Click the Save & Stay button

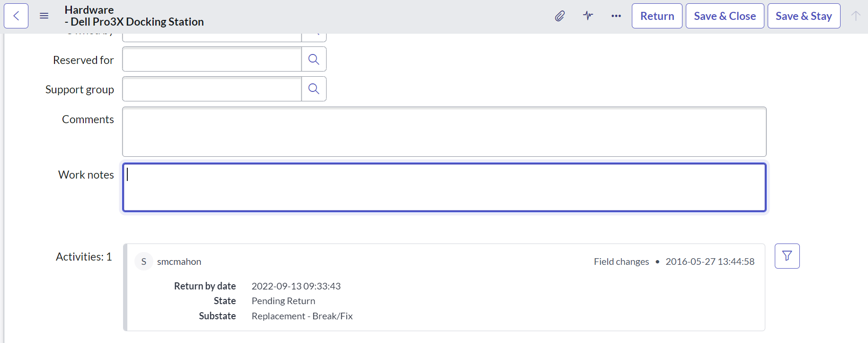[x=804, y=16]
